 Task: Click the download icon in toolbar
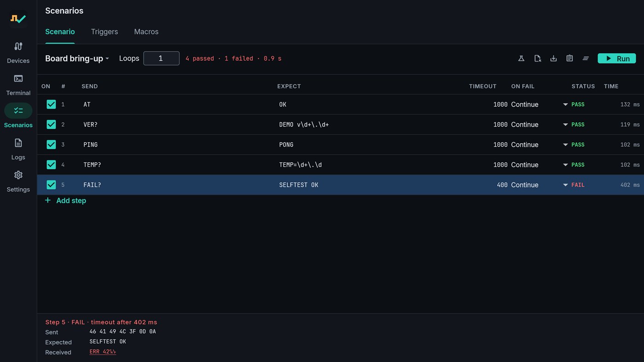pyautogui.click(x=553, y=58)
